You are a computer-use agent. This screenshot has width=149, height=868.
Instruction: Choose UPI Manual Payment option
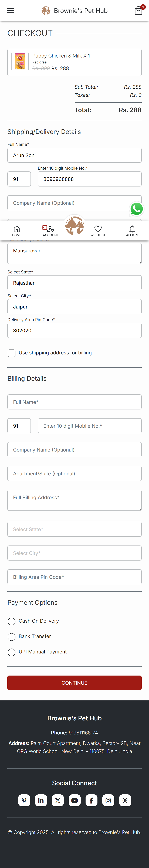11,652
